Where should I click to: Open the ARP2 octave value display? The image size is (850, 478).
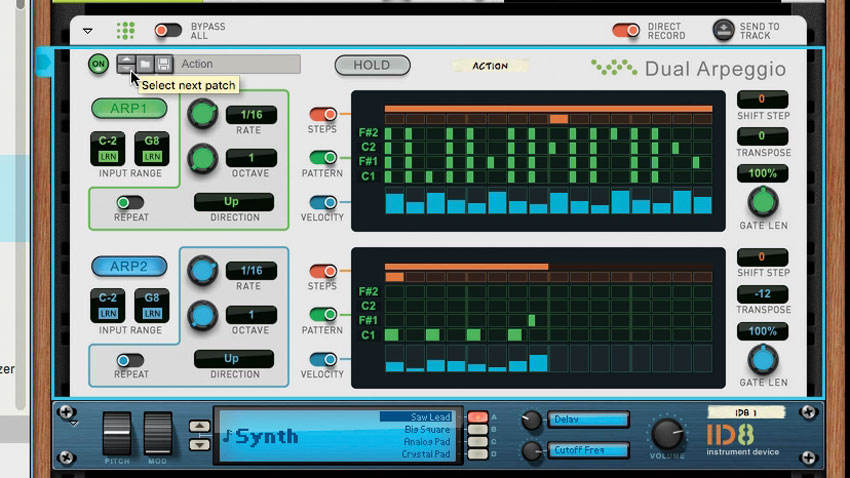(x=251, y=314)
